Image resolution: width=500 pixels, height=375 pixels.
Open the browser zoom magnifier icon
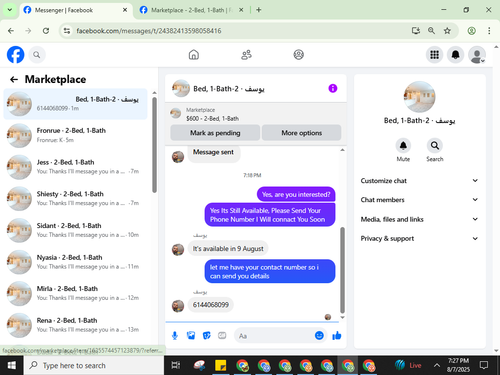431,31
